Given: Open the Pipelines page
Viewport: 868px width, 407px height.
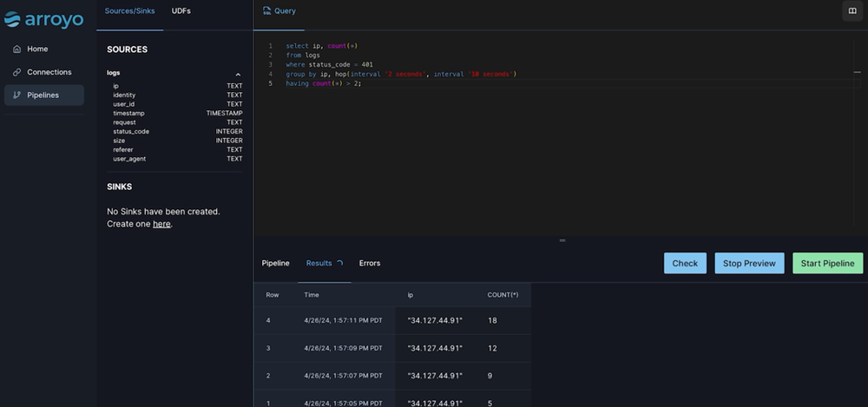Looking at the screenshot, I should point(43,95).
